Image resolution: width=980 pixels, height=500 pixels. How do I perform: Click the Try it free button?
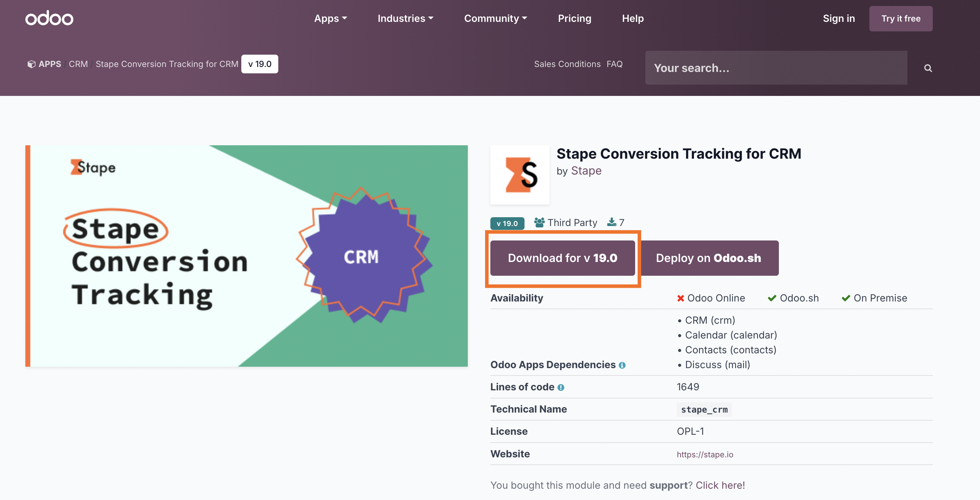(x=900, y=19)
